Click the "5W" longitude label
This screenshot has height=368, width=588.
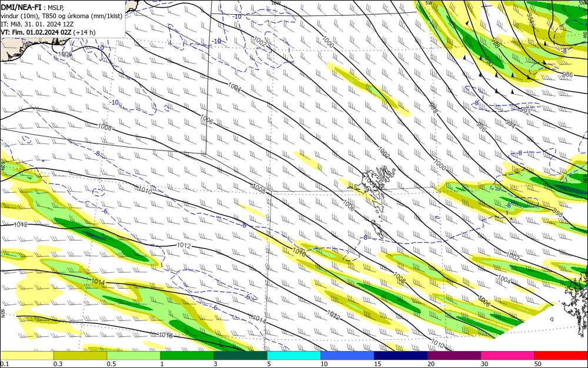click(429, 3)
